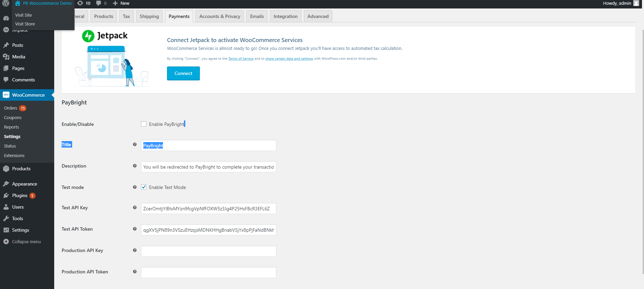
Task: Uncheck Enable Test Mode checkbox
Action: point(144,187)
